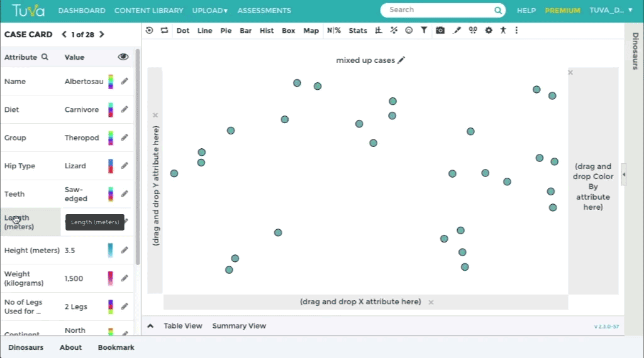Go to DASHBOARD page

(x=82, y=11)
